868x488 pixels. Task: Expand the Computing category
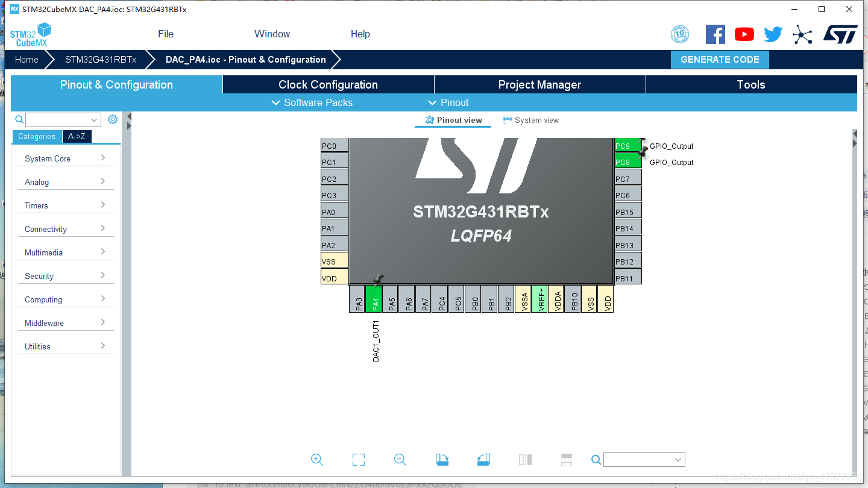pyautogui.click(x=66, y=299)
